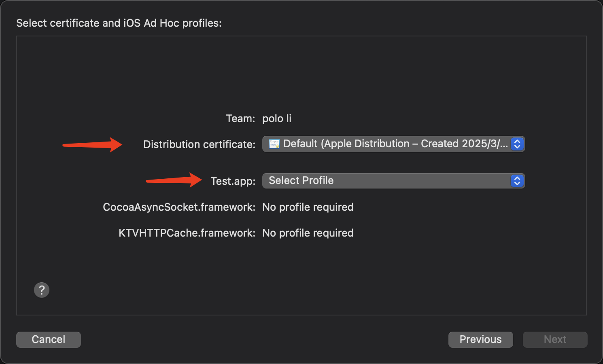
Task: Click the Team label
Action: [240, 119]
